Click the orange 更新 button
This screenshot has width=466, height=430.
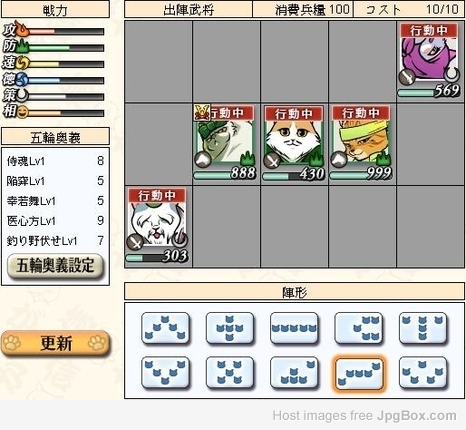coord(55,343)
